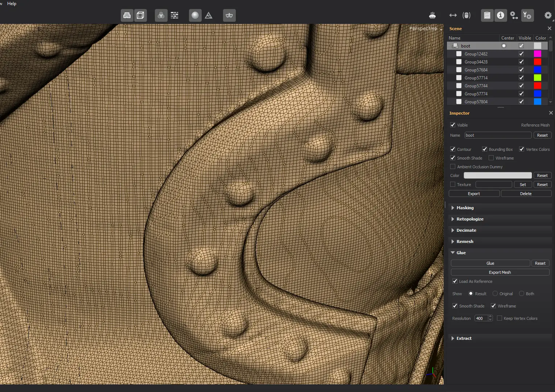Screen dimensions: 555x392
Task: Click green color swatch for Group57714
Action: click(538, 78)
